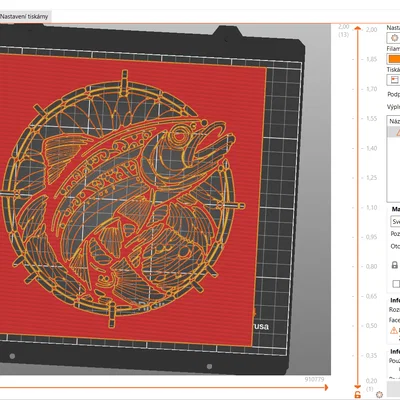This screenshot has height=400, width=400.
Task: Jump to the 1,10 mark on layer ruler
Action: click(x=371, y=207)
